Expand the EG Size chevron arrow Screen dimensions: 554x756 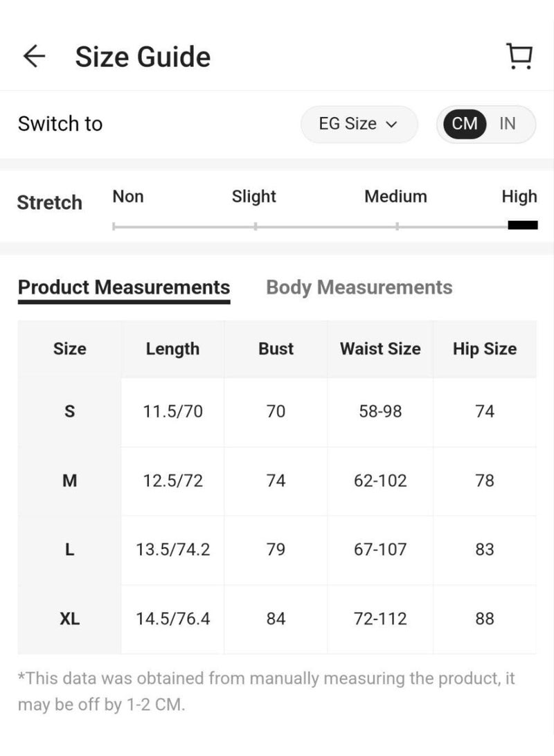pos(392,125)
